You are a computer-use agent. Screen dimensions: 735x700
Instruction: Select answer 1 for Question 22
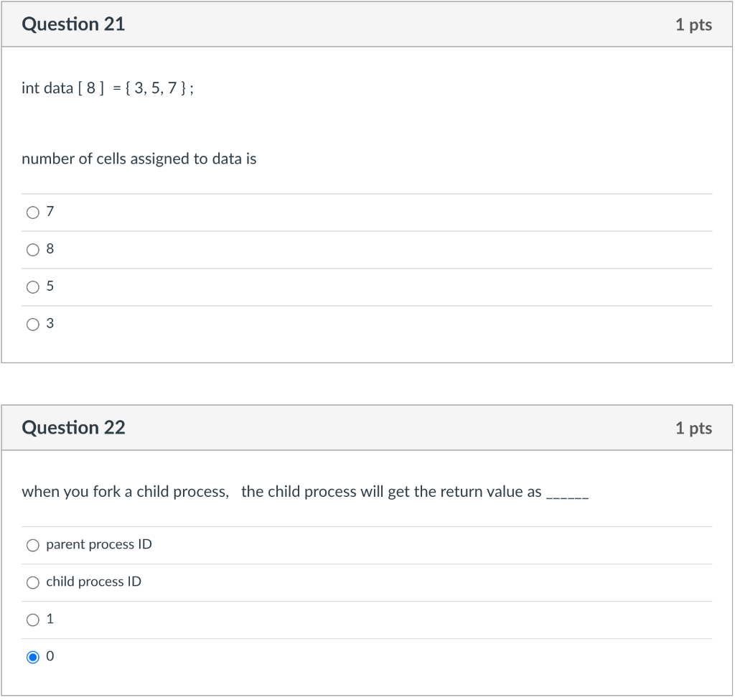[33, 620]
